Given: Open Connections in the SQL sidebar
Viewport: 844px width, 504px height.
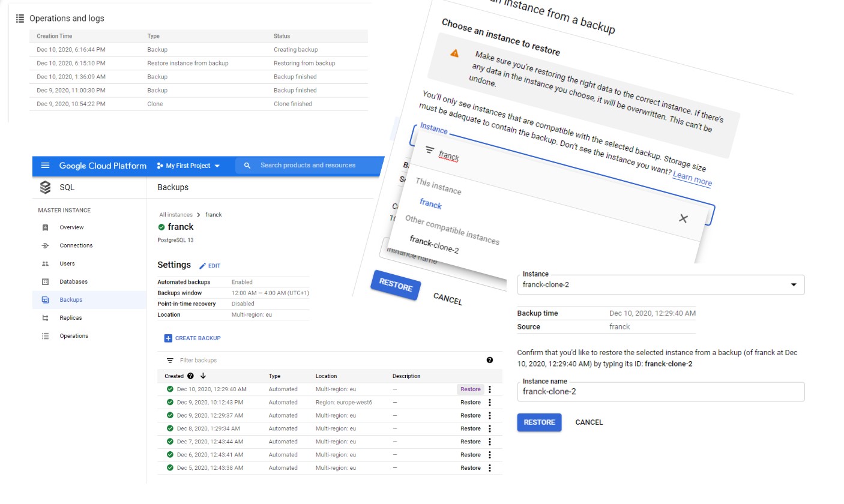Looking at the screenshot, I should [x=76, y=245].
